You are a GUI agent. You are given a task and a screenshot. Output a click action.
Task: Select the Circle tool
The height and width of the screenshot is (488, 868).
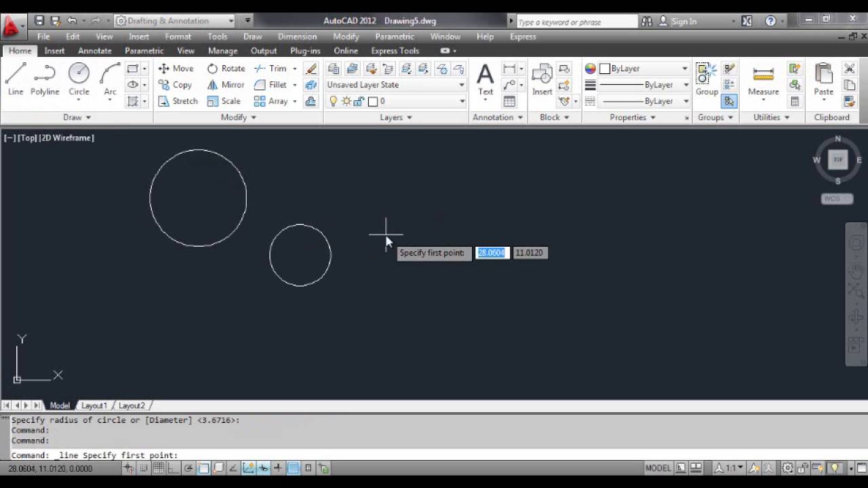(79, 80)
